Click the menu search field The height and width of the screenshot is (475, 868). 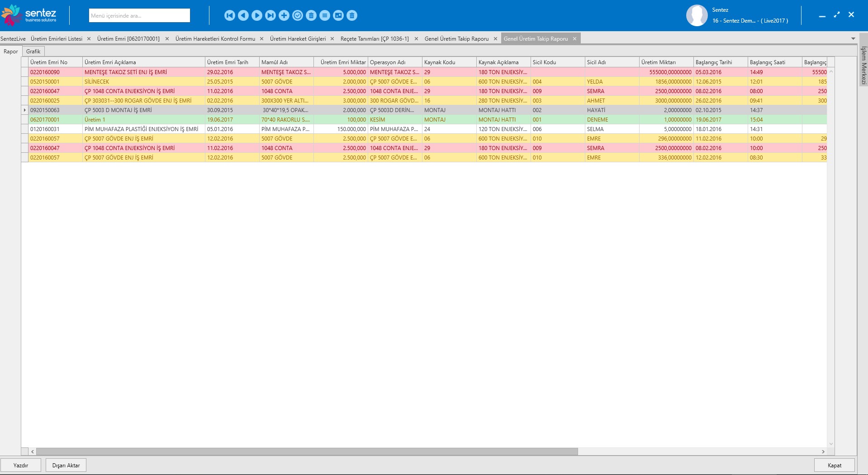pyautogui.click(x=139, y=15)
